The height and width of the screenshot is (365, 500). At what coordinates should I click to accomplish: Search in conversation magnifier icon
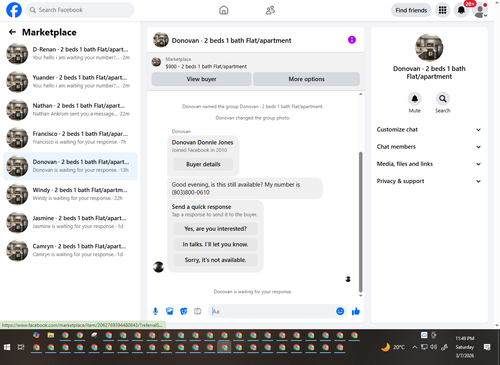tap(443, 99)
